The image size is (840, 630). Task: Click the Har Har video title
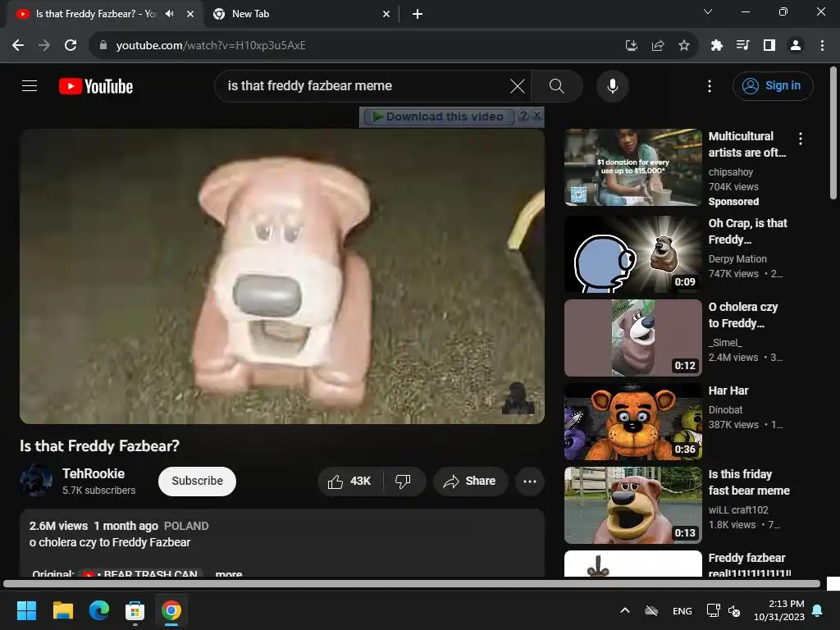(x=728, y=390)
